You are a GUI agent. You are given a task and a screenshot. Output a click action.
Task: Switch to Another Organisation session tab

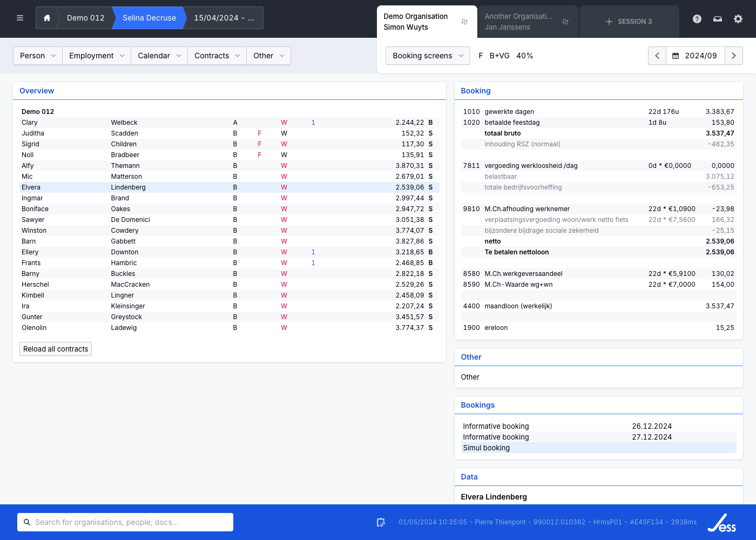click(518, 22)
